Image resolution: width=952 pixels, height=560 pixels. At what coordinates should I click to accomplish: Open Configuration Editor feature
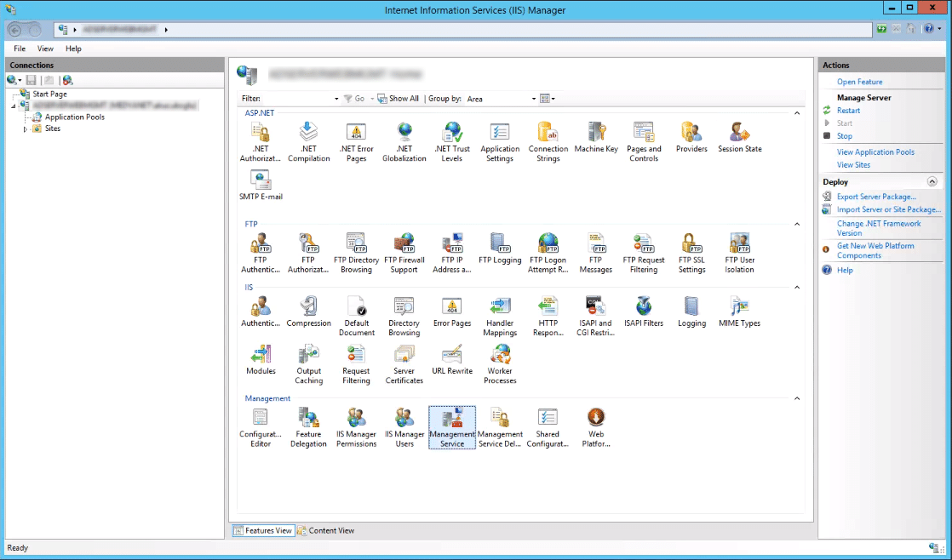[x=261, y=428]
